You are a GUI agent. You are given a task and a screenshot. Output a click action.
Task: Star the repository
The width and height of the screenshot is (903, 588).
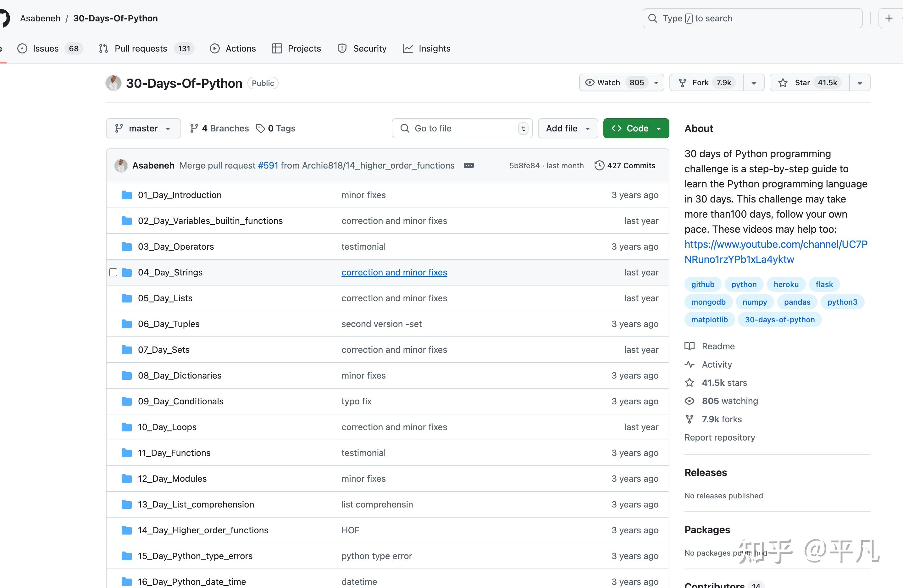810,82
